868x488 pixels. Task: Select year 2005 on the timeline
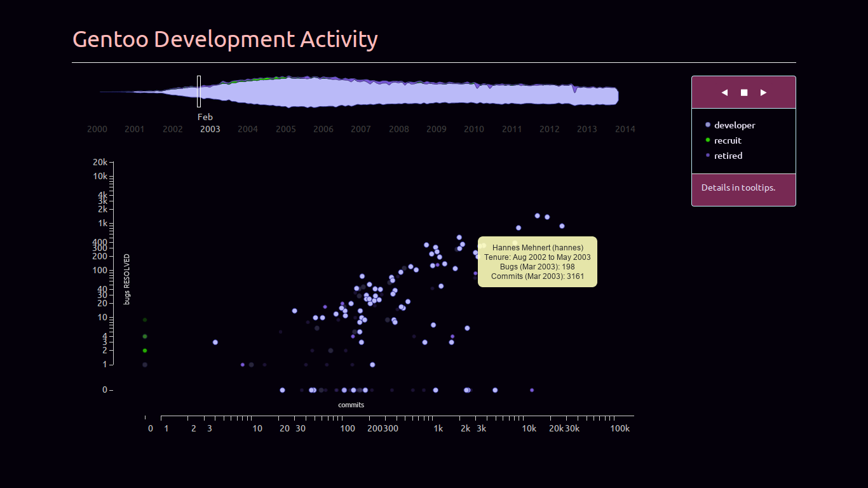point(285,130)
